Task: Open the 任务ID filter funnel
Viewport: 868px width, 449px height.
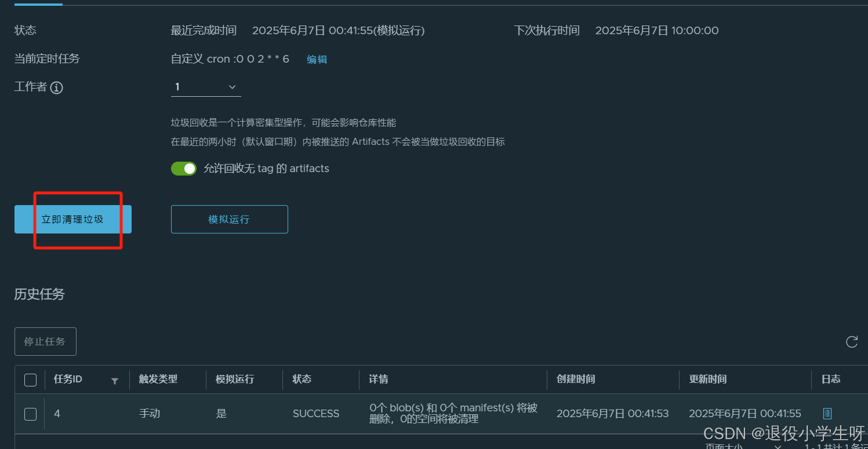Action: 114,380
